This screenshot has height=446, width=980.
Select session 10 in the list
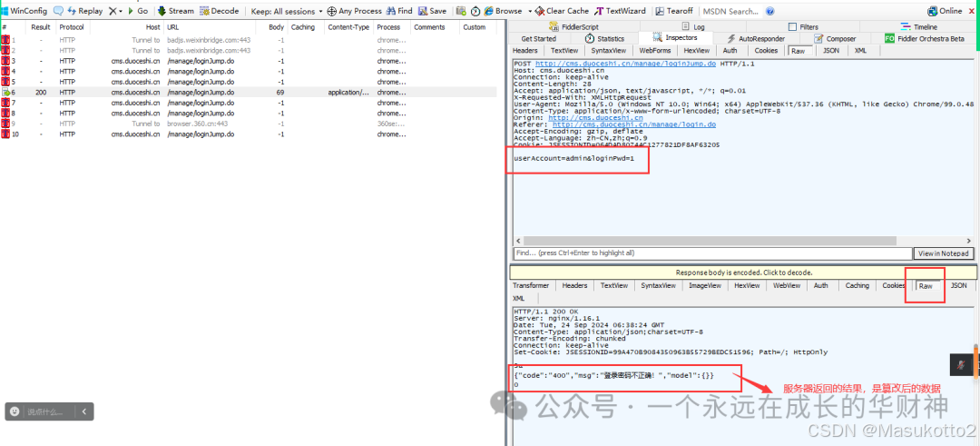pos(249,134)
